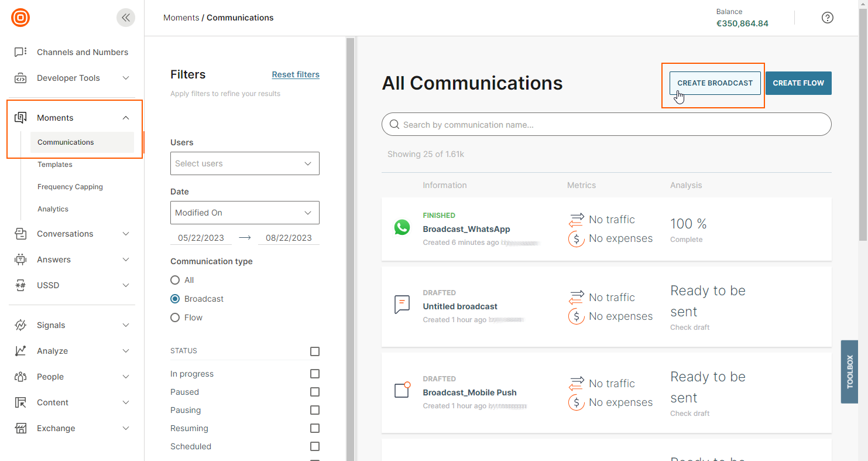
Task: Click the Infobip orange logo
Action: click(x=20, y=18)
